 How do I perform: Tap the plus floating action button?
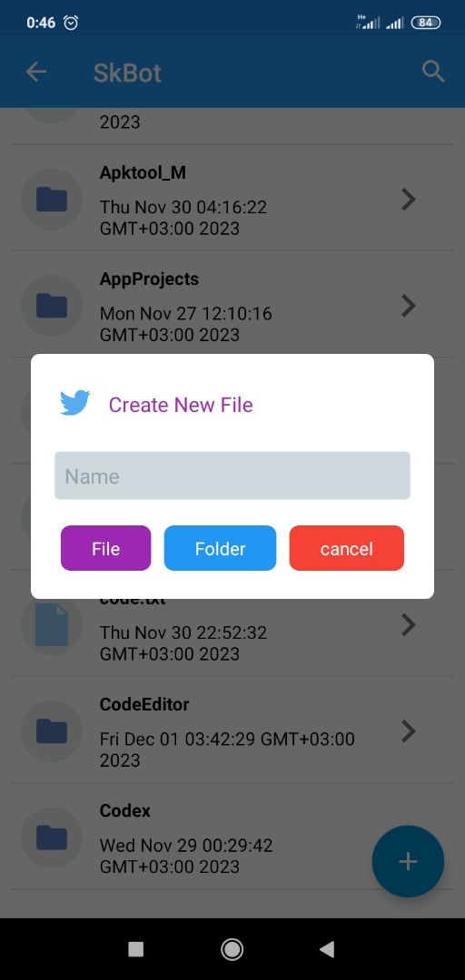(x=408, y=861)
